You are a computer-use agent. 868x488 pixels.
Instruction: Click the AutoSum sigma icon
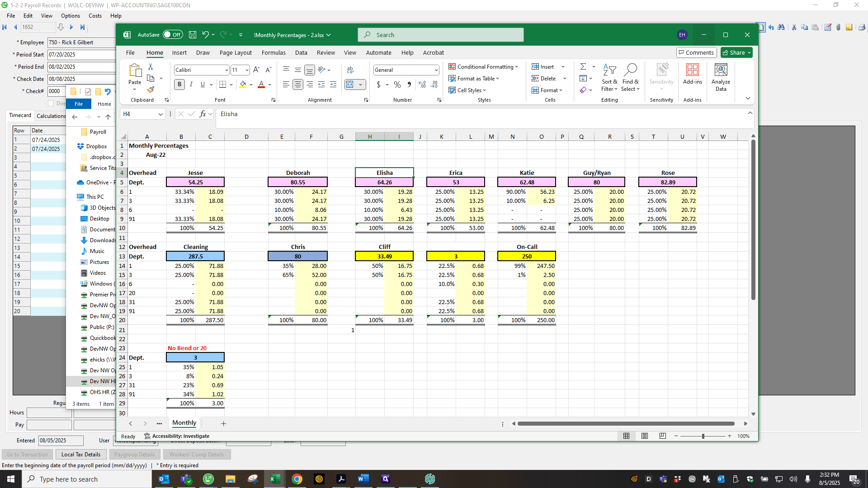tap(583, 66)
